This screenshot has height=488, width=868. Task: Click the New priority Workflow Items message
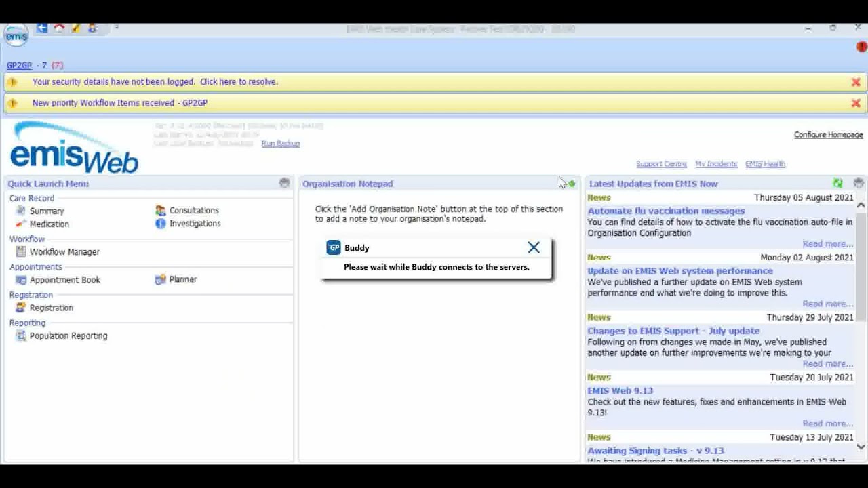[x=120, y=103]
